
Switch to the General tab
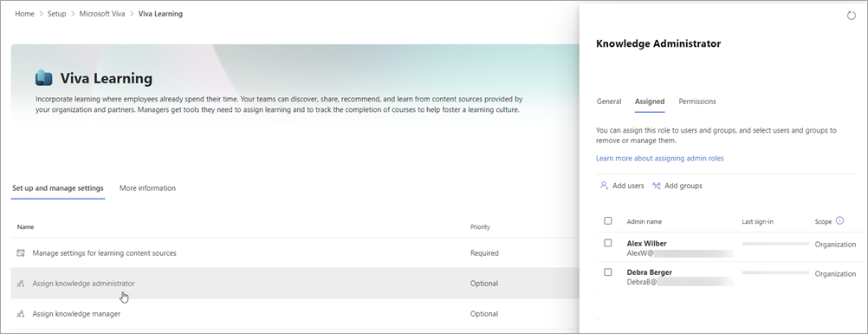pyautogui.click(x=608, y=102)
